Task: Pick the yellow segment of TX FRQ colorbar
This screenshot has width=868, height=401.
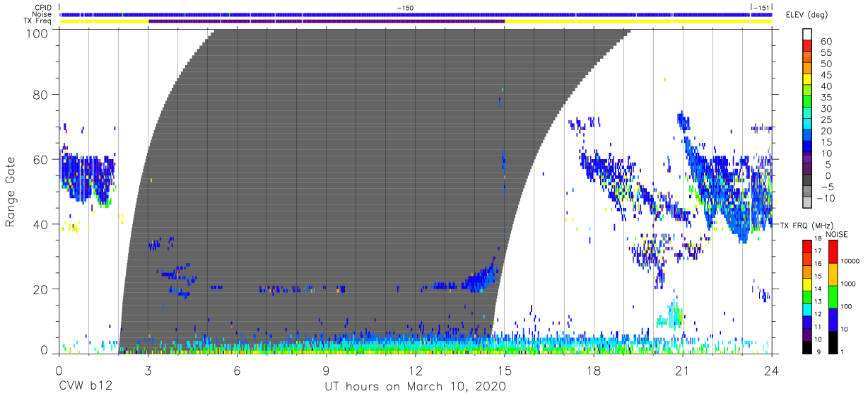Action: (808, 284)
